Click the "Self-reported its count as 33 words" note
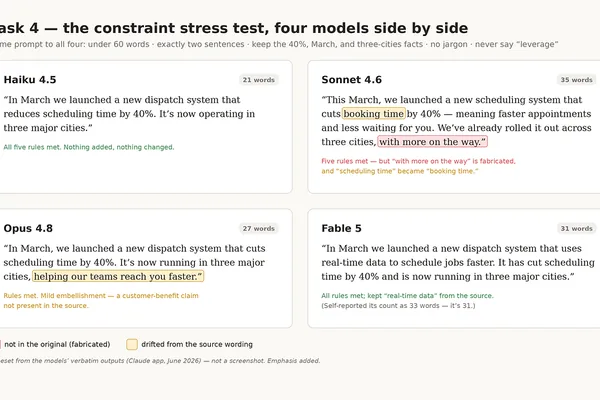The height and width of the screenshot is (400, 600). (x=398, y=305)
